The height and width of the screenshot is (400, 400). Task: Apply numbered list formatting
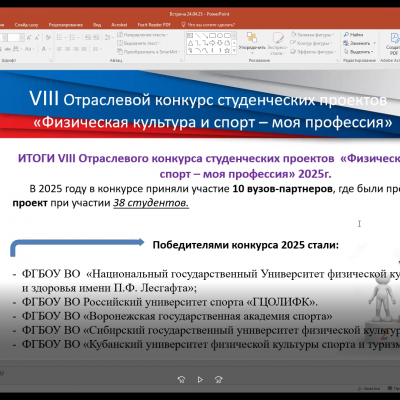click(x=72, y=37)
